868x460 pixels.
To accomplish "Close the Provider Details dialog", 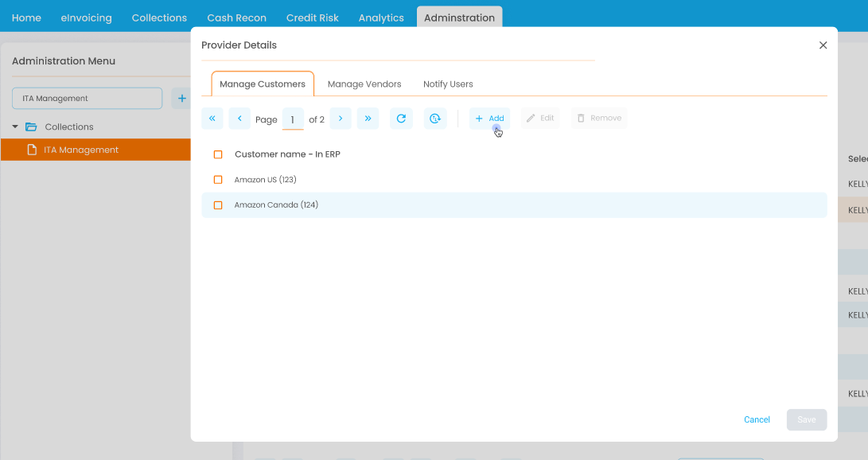I will point(823,45).
